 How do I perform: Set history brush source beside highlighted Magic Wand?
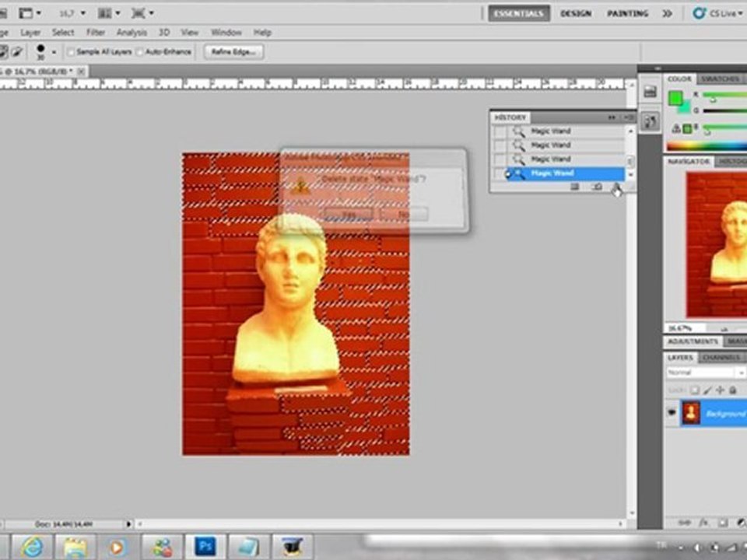tap(500, 173)
